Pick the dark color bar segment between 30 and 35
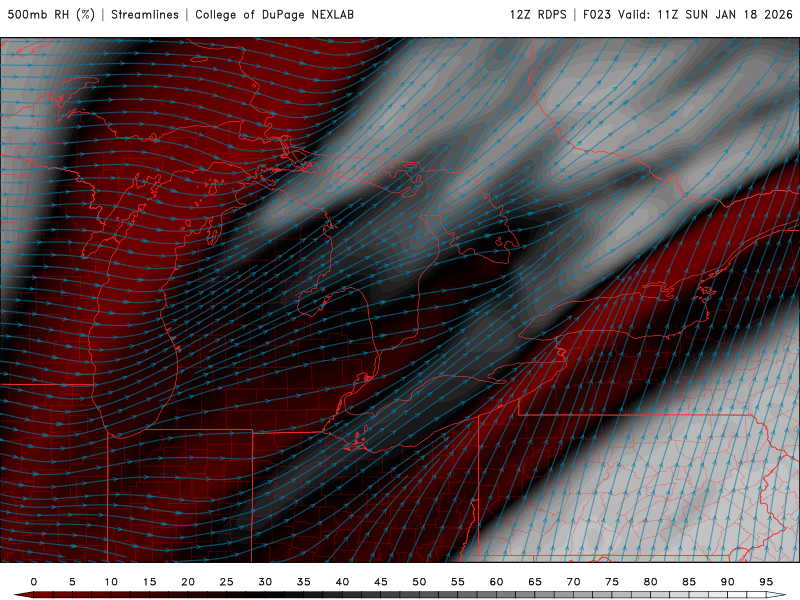Viewport: 800px width, 600px height. tap(284, 595)
